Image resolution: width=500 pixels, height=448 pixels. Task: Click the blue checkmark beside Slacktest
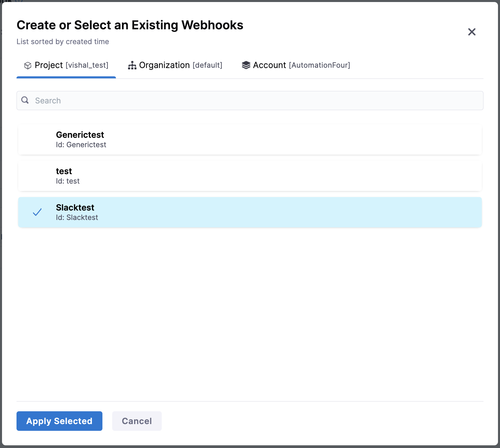click(x=37, y=212)
